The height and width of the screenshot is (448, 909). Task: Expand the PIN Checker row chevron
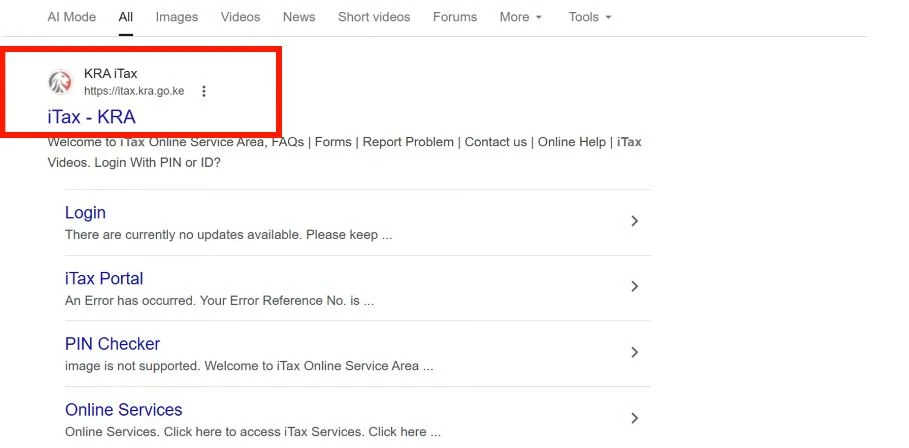[635, 352]
